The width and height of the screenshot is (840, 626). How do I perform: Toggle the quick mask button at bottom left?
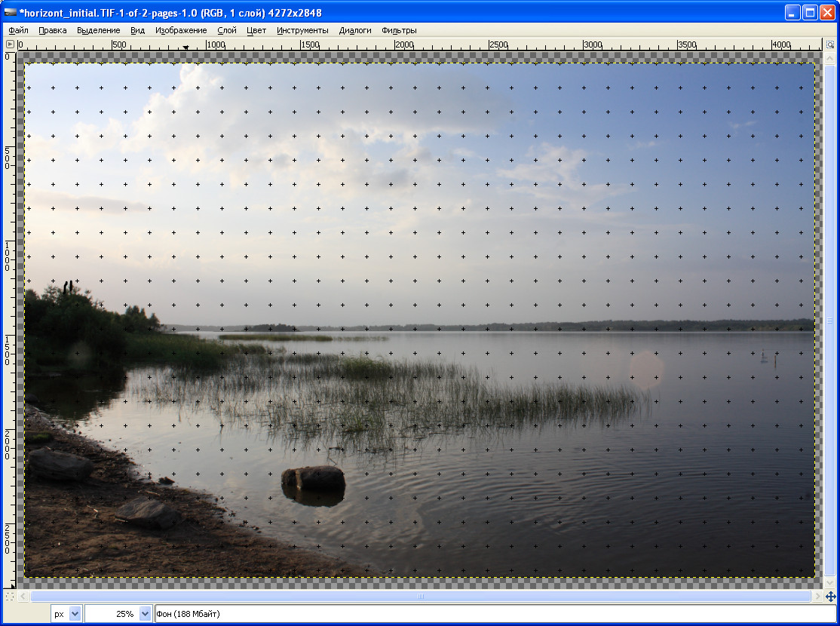pyautogui.click(x=10, y=596)
